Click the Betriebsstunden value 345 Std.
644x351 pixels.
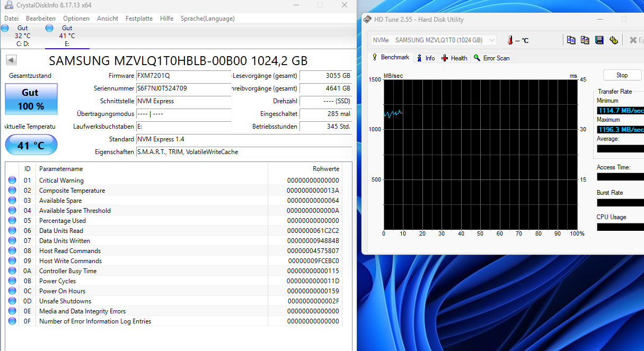tap(325, 127)
